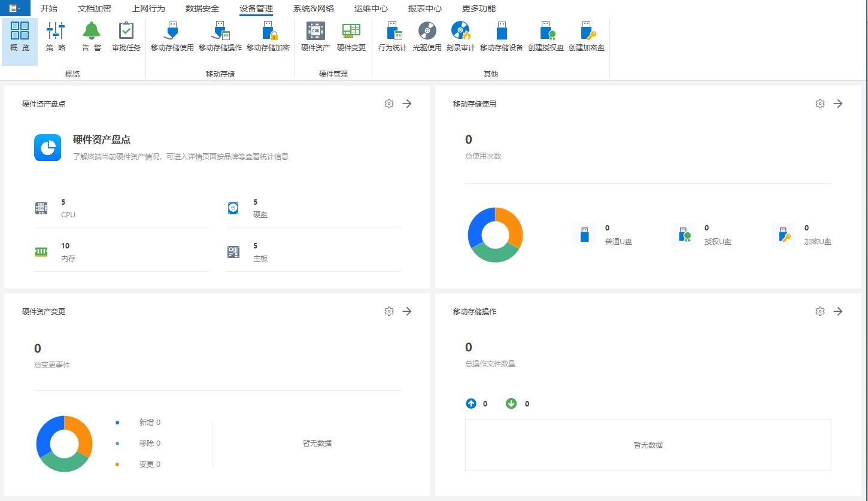The width and height of the screenshot is (868, 501).
Task: Click the 加密U盘 icon
Action: [x=784, y=235]
